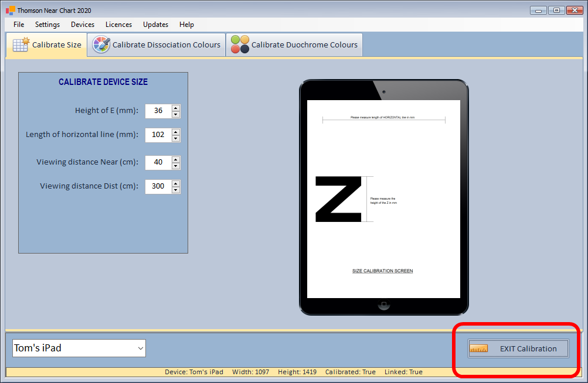This screenshot has width=588, height=383.
Task: Click the ruler icon on EXIT Calibration
Action: tap(479, 348)
